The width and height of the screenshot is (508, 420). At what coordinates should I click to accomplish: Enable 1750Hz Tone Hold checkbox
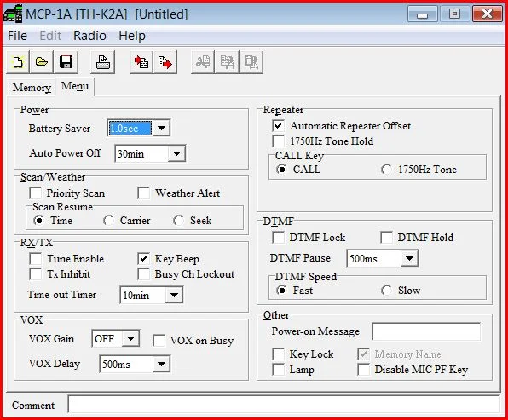coord(279,141)
